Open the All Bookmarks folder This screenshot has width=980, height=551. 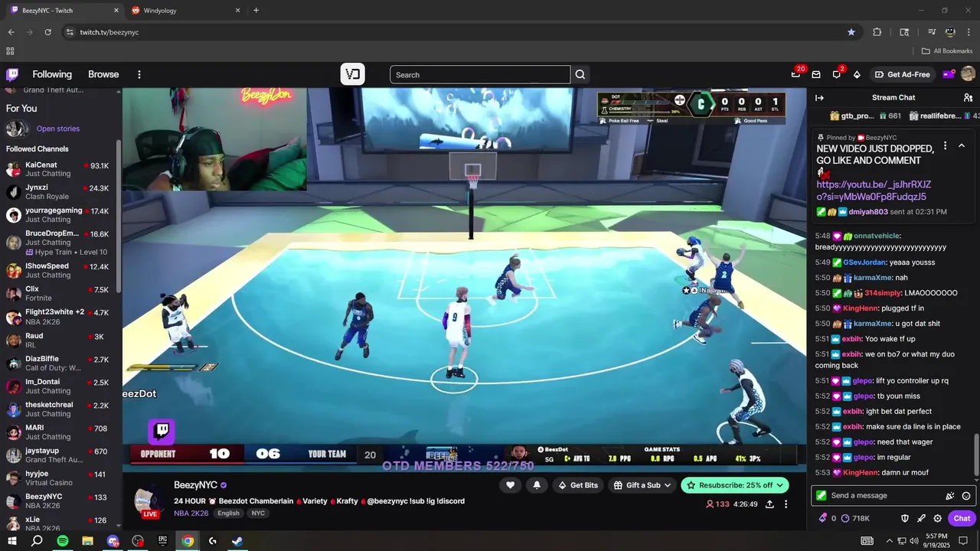tap(947, 51)
